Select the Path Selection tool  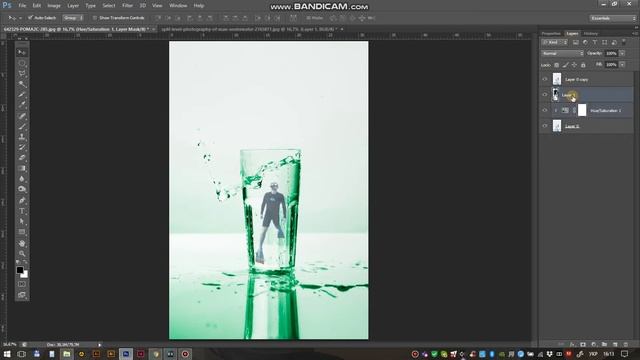[22, 222]
